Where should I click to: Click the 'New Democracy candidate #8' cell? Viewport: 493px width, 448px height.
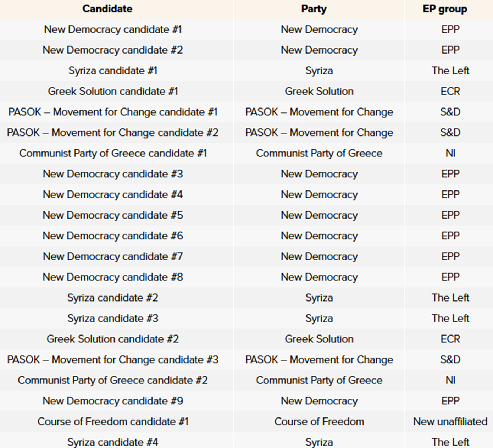113,277
